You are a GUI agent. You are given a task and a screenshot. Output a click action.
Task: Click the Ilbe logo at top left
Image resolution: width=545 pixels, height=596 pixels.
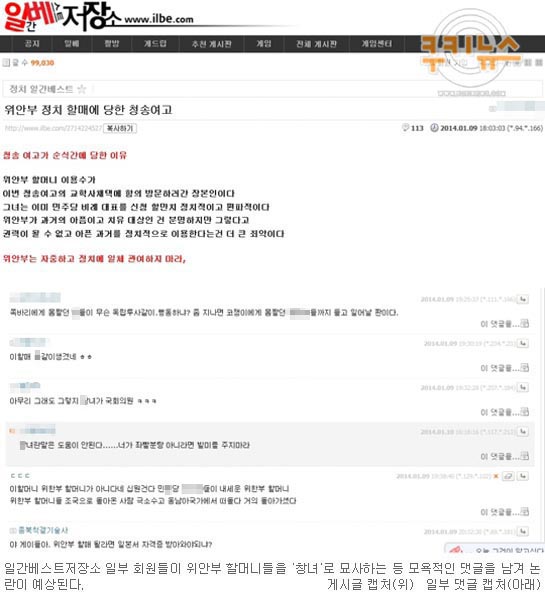pos(62,17)
